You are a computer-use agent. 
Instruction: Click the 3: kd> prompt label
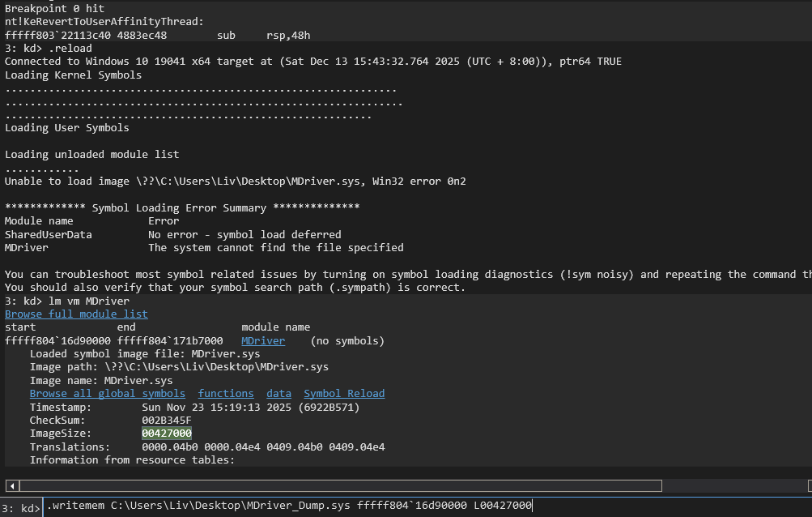pyautogui.click(x=21, y=507)
